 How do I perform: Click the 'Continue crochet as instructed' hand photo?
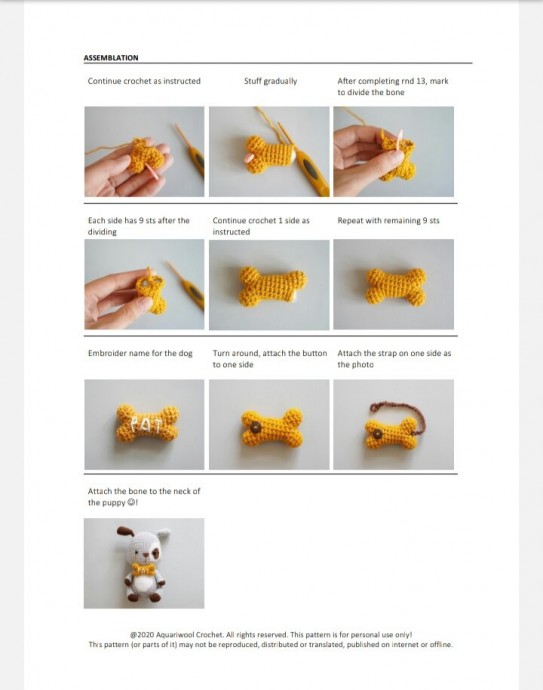coord(144,151)
